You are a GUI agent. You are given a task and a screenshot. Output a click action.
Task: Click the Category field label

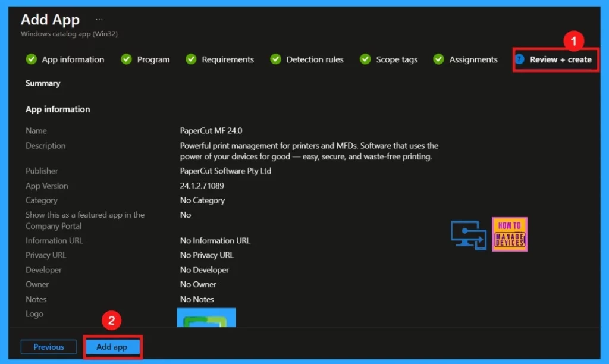click(x=42, y=200)
